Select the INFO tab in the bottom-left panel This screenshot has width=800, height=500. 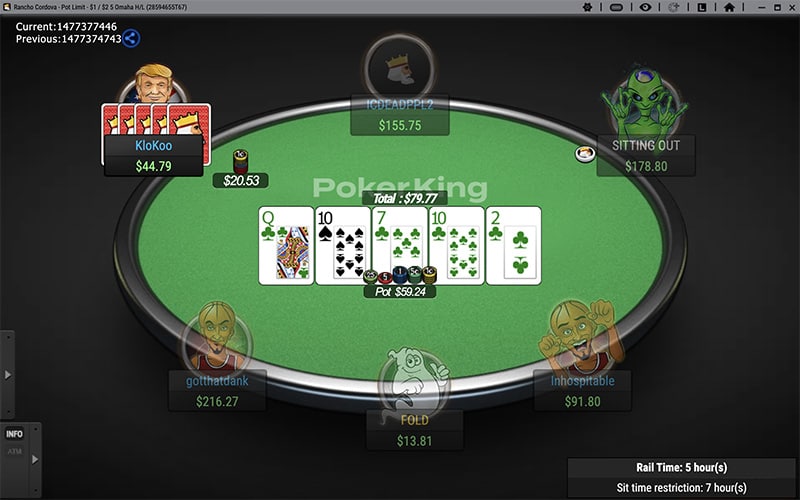click(14, 434)
